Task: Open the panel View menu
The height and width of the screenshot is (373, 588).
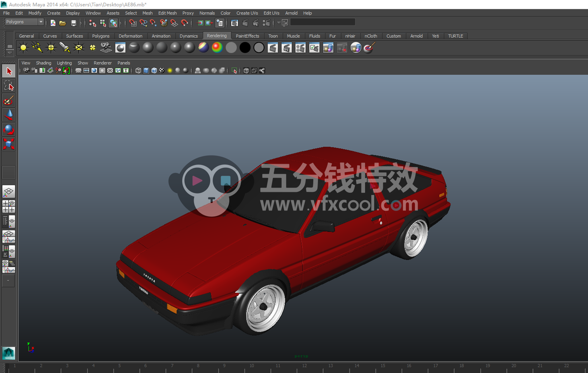Action: (x=26, y=63)
